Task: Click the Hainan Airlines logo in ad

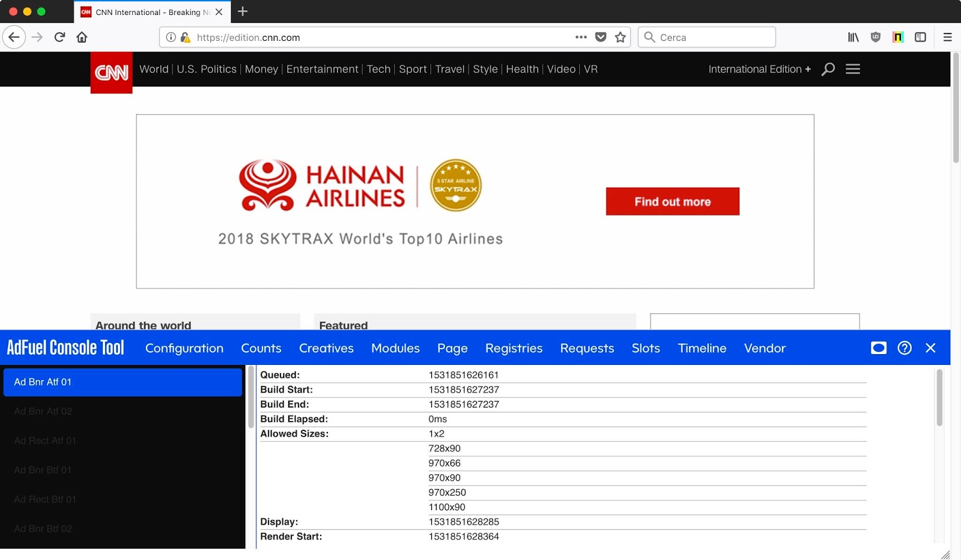Action: click(322, 185)
